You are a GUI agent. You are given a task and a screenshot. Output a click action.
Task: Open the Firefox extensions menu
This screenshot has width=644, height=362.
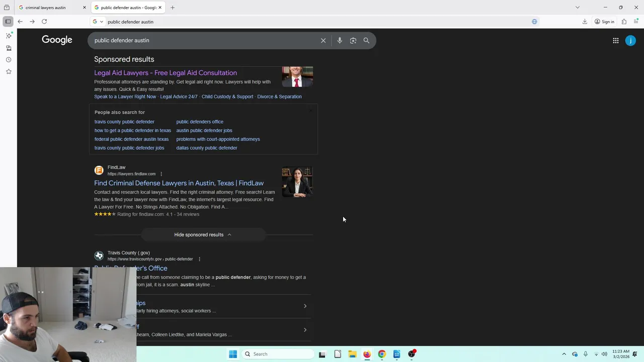coord(624,22)
